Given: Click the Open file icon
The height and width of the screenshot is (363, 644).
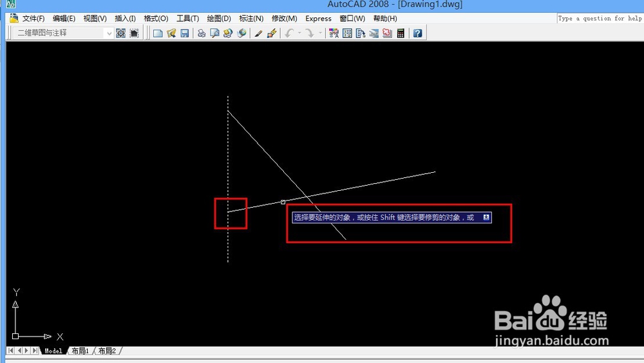Looking at the screenshot, I should pos(171,34).
